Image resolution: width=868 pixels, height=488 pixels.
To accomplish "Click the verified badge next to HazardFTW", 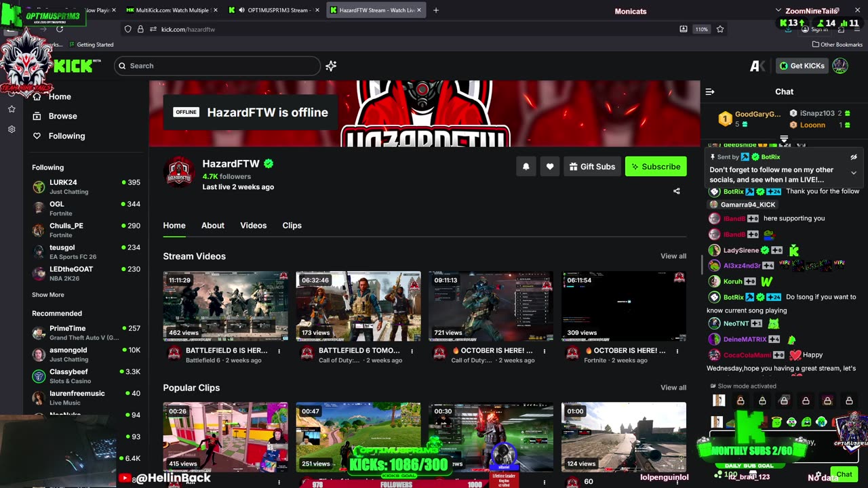I will pos(269,164).
